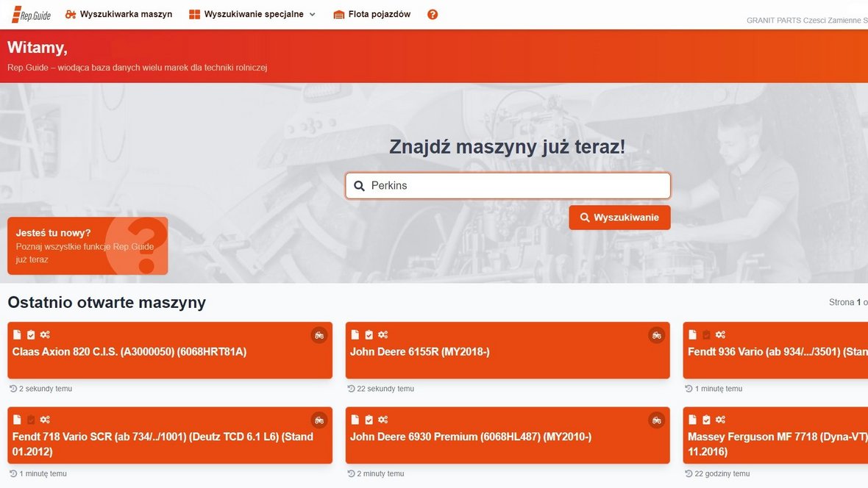This screenshot has width=868, height=488.
Task: Click document icon on Fendt 936 Vario card
Action: click(692, 334)
